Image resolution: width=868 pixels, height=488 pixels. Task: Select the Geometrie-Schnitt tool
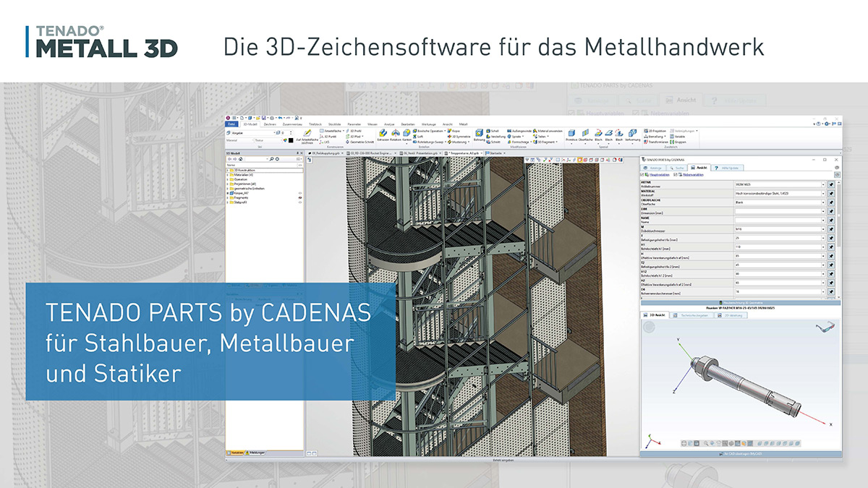tap(359, 142)
